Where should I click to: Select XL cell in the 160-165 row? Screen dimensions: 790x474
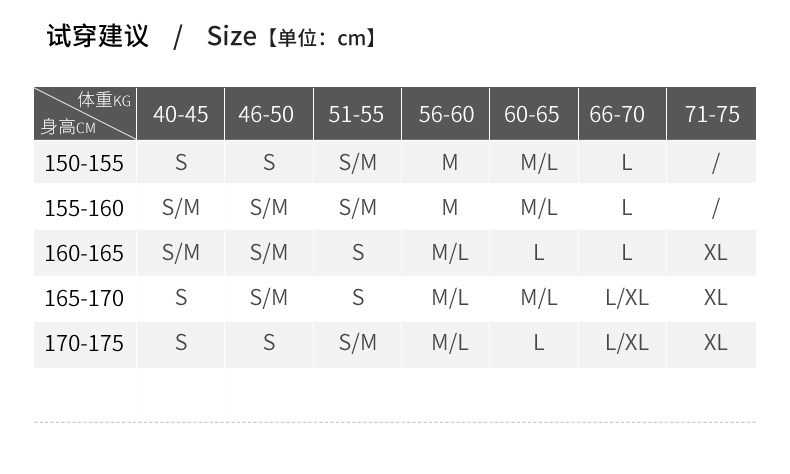tap(715, 252)
